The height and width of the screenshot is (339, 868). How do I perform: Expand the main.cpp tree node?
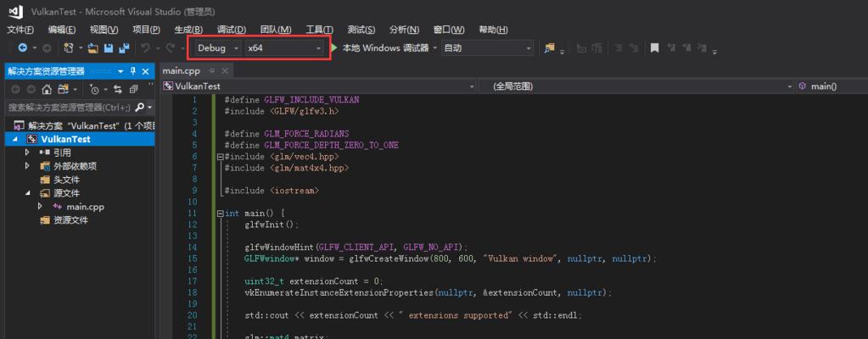click(x=41, y=206)
